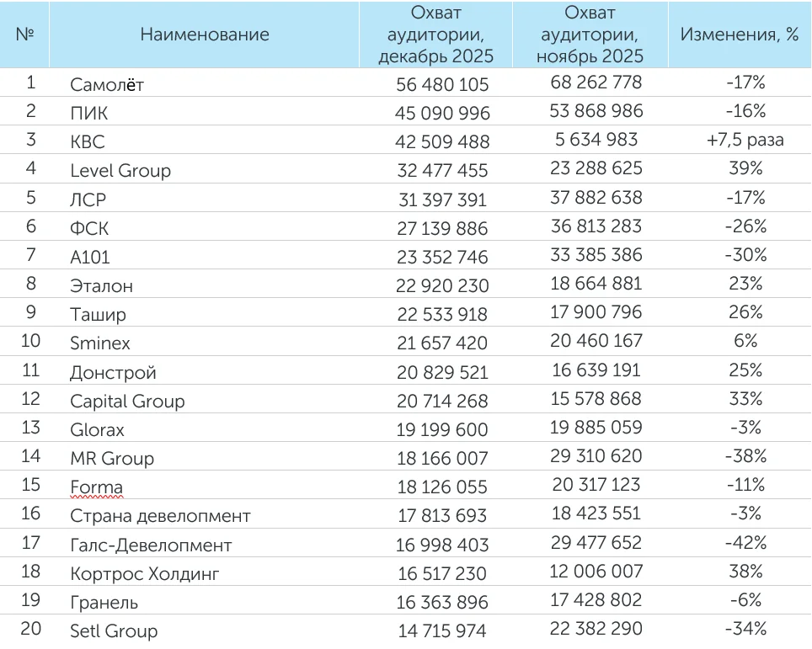This screenshot has width=812, height=649.
Task: Select the "А101" name cell
Action: click(90, 257)
